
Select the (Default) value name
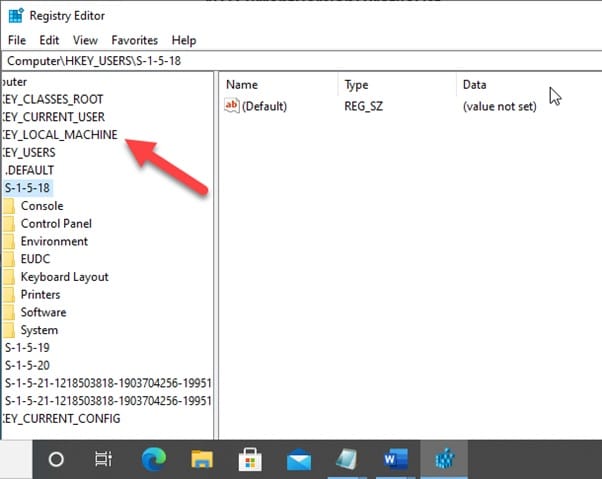tap(264, 106)
